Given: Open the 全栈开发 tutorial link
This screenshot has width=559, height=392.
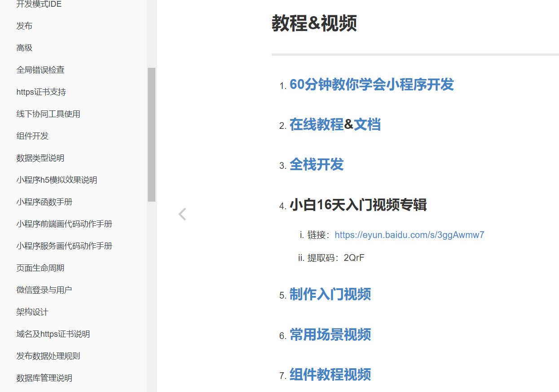Looking at the screenshot, I should click(316, 164).
